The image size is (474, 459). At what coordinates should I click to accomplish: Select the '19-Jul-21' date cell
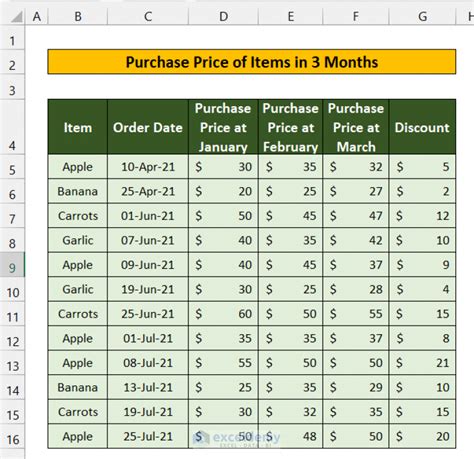pos(148,412)
